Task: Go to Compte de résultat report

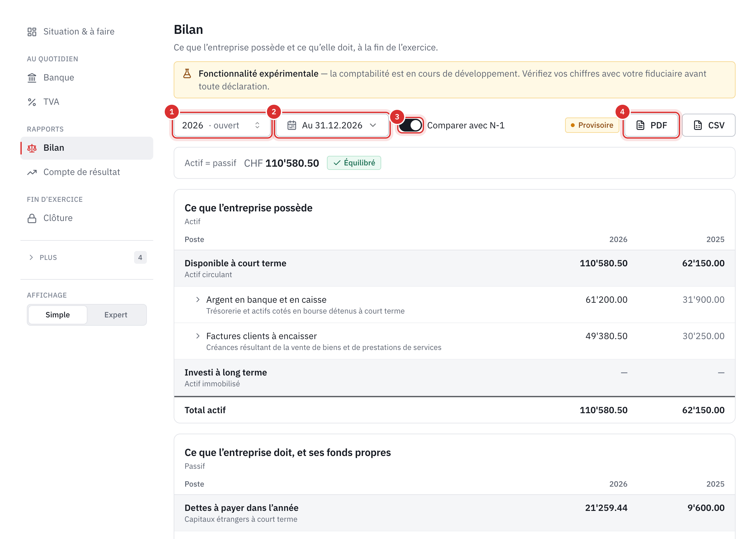Action: (x=87, y=172)
